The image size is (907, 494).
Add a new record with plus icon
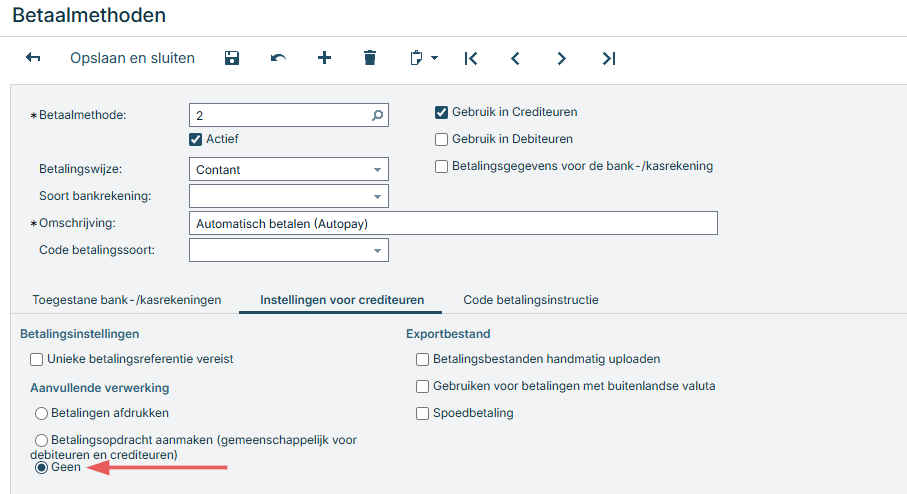[x=325, y=57]
